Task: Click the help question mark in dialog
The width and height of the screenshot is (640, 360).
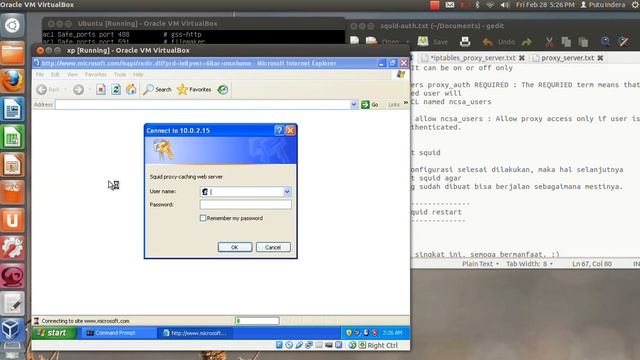Action: pyautogui.click(x=279, y=130)
